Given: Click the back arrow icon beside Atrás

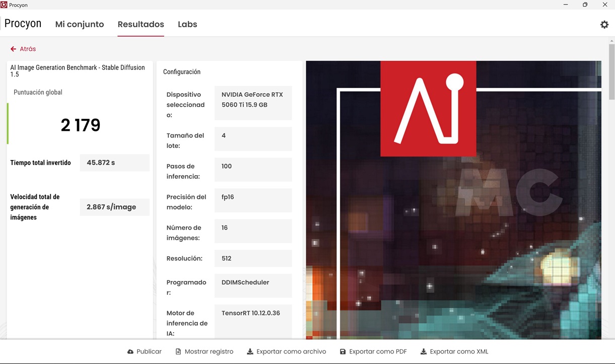Looking at the screenshot, I should [13, 49].
